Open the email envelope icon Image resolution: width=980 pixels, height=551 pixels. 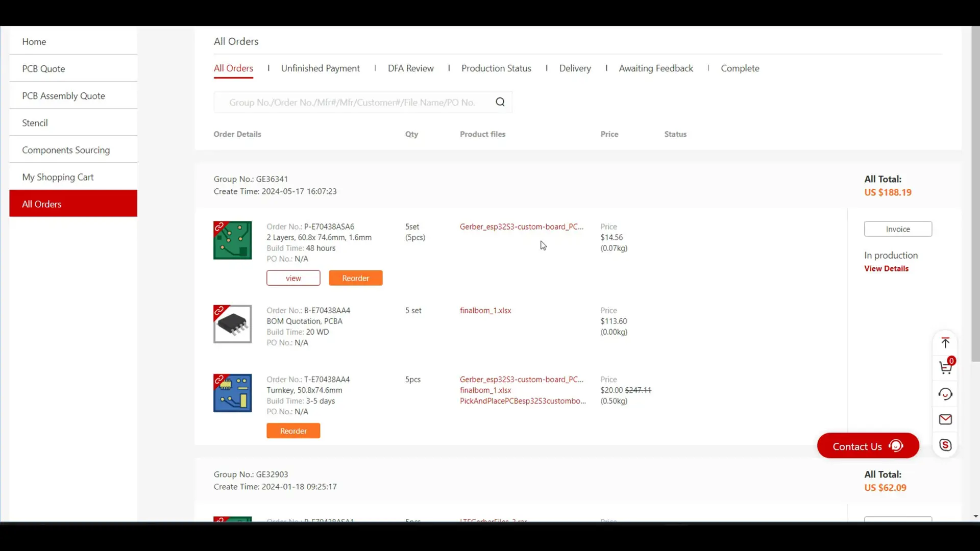(945, 419)
